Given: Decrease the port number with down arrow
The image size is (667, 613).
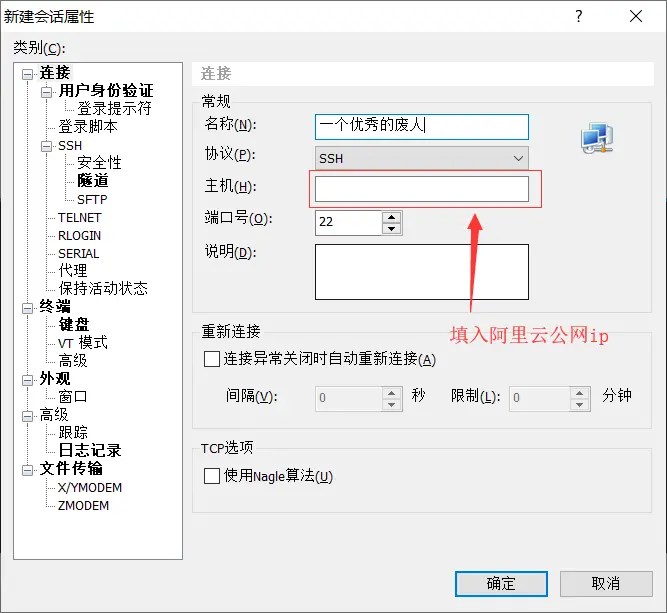Looking at the screenshot, I should point(391,228).
